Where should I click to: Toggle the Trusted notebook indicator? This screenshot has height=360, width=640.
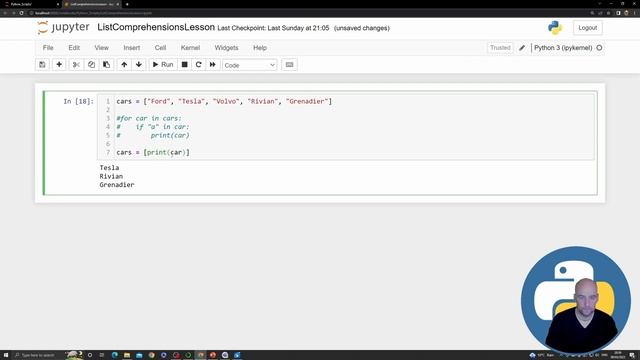500,48
